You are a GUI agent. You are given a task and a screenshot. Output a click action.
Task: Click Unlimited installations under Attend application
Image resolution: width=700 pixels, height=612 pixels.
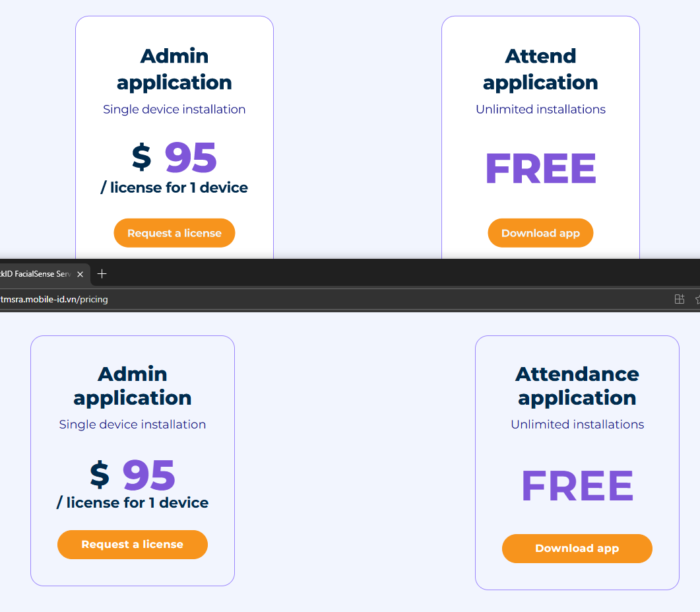pos(540,110)
